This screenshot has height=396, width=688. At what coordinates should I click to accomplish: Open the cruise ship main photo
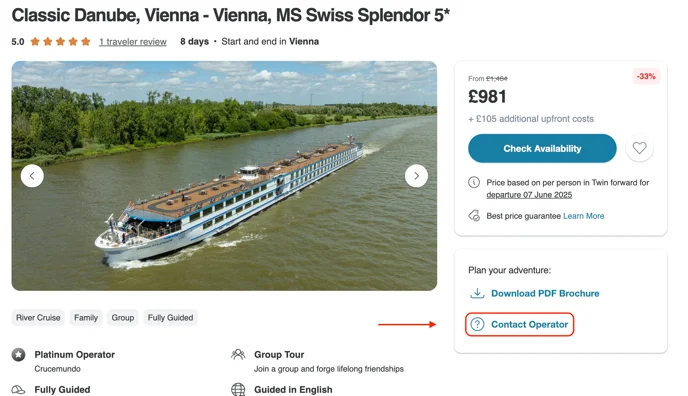pyautogui.click(x=224, y=176)
